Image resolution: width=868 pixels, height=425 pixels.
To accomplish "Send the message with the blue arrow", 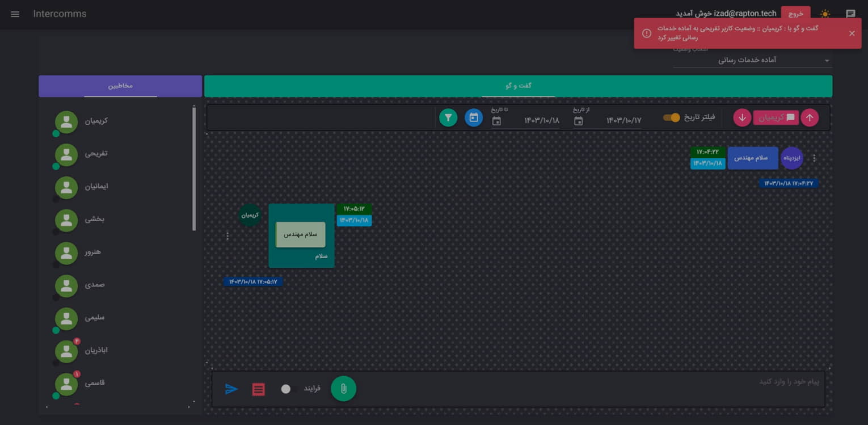I will point(231,389).
